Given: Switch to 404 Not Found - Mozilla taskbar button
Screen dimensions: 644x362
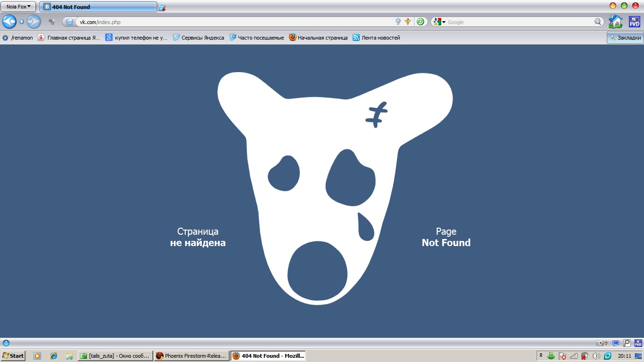Looking at the screenshot, I should [268, 356].
